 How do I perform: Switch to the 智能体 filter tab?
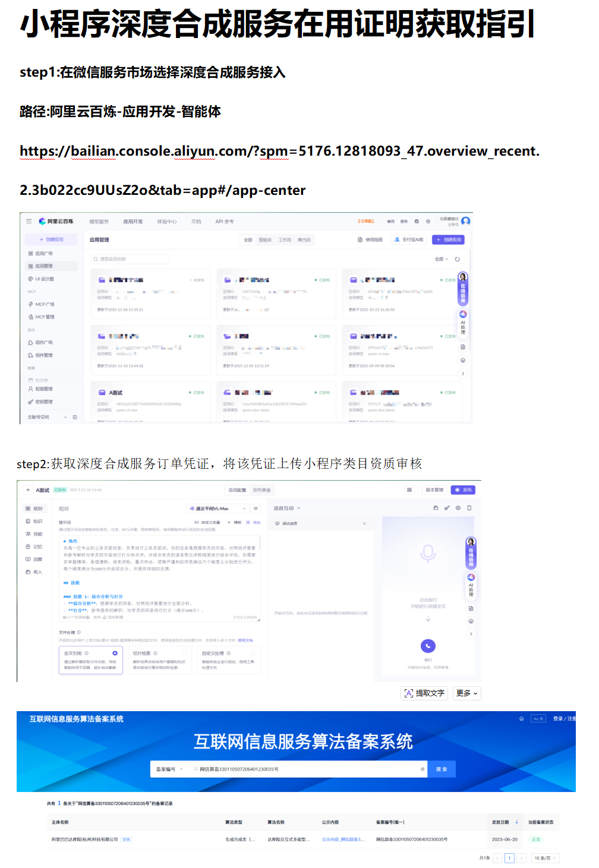click(265, 240)
